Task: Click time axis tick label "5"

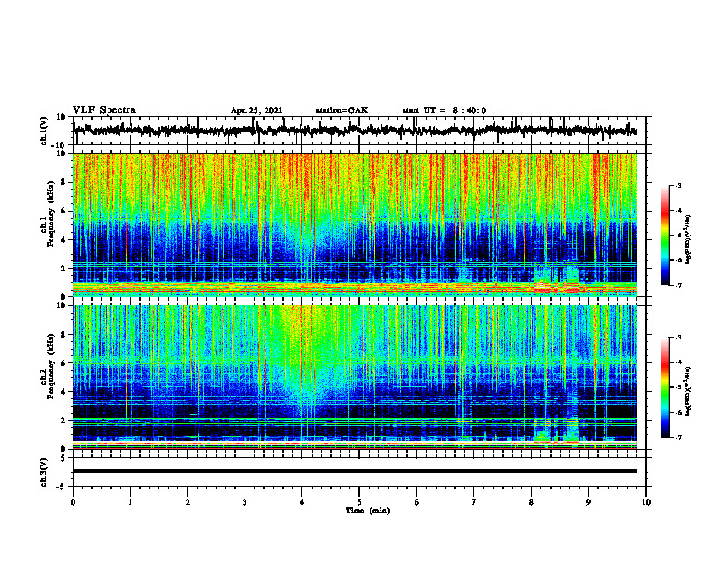Action: [x=359, y=502]
